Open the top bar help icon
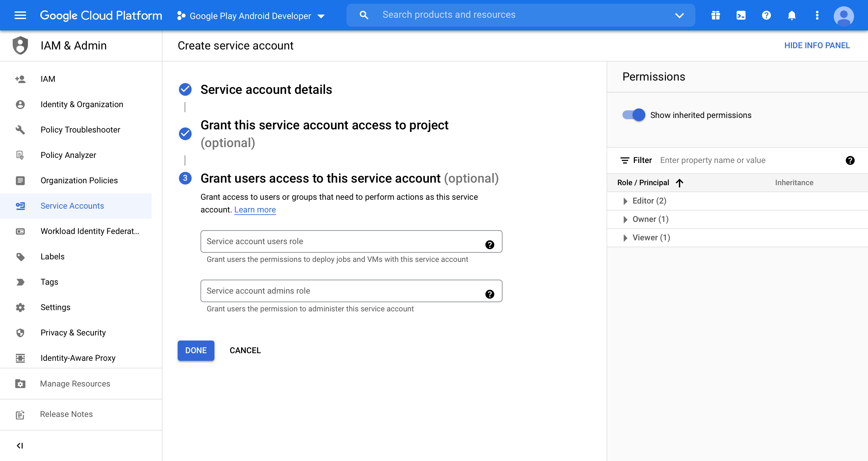This screenshot has height=461, width=868. [x=766, y=15]
